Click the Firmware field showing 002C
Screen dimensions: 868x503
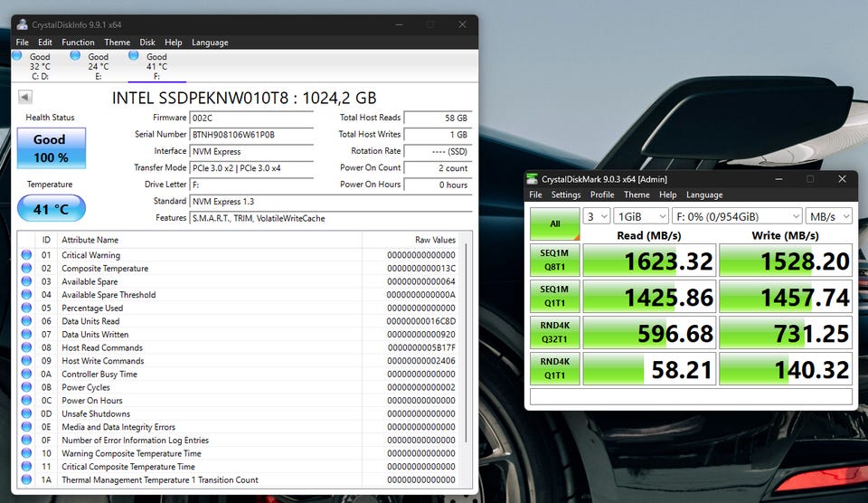(252, 118)
